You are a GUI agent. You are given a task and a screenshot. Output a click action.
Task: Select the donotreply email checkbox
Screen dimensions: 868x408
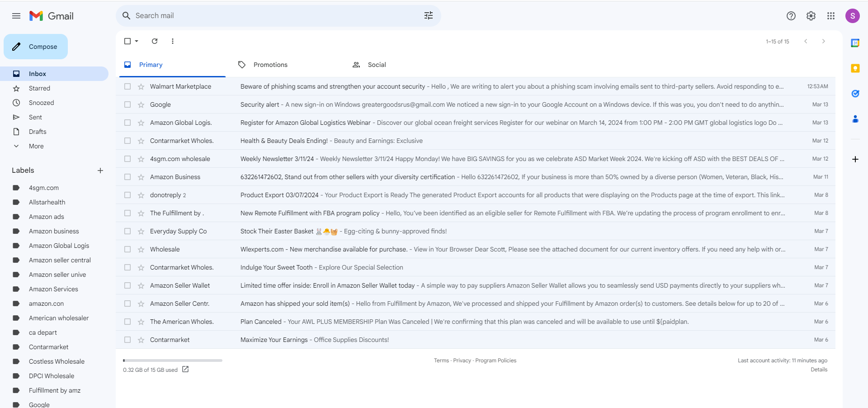(x=127, y=195)
